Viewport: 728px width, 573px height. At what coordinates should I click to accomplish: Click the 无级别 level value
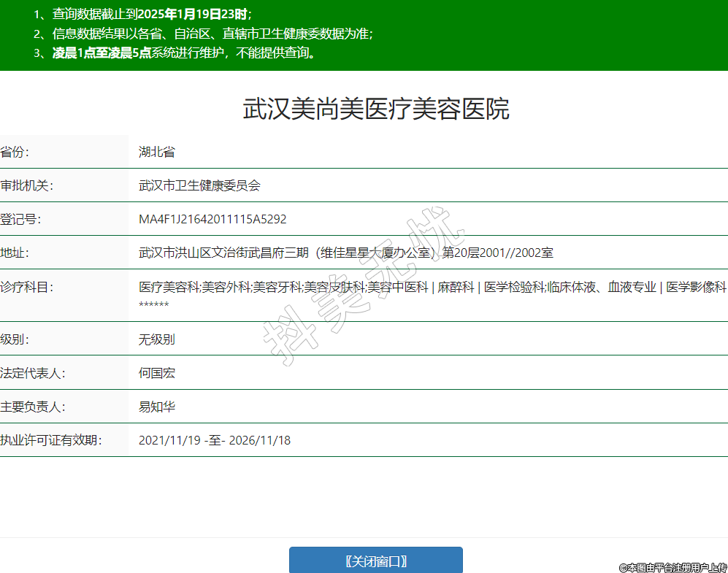point(157,339)
